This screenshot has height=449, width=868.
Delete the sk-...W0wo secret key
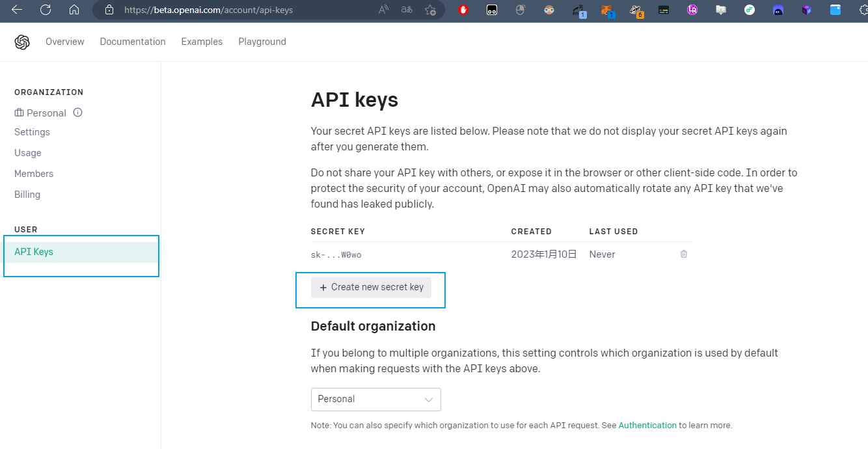click(x=683, y=254)
